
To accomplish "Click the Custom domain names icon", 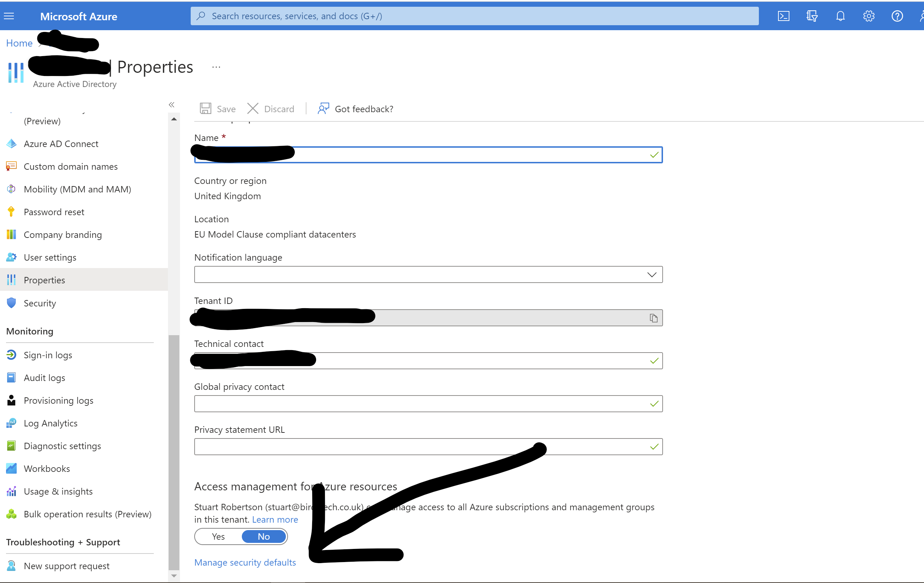I will (11, 167).
